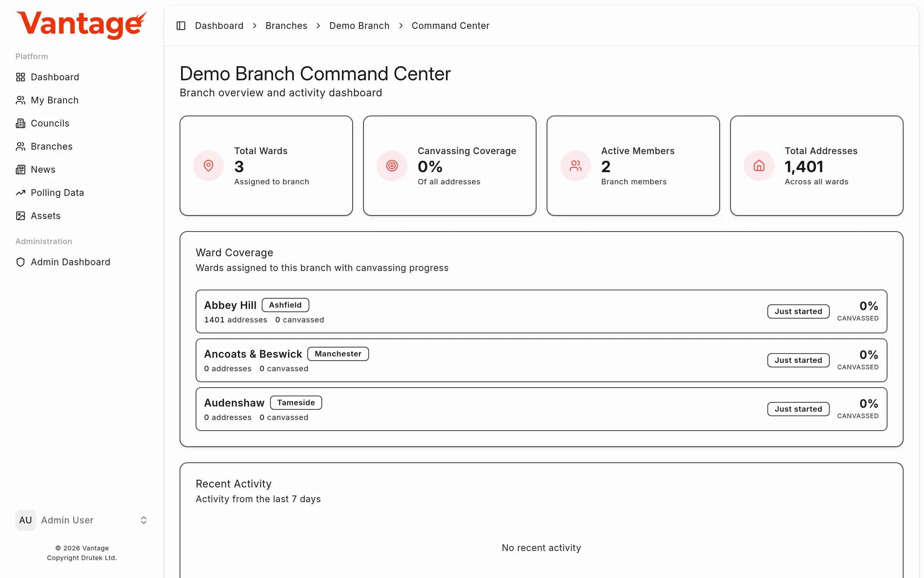Open the Audenshaw ward row

541,409
